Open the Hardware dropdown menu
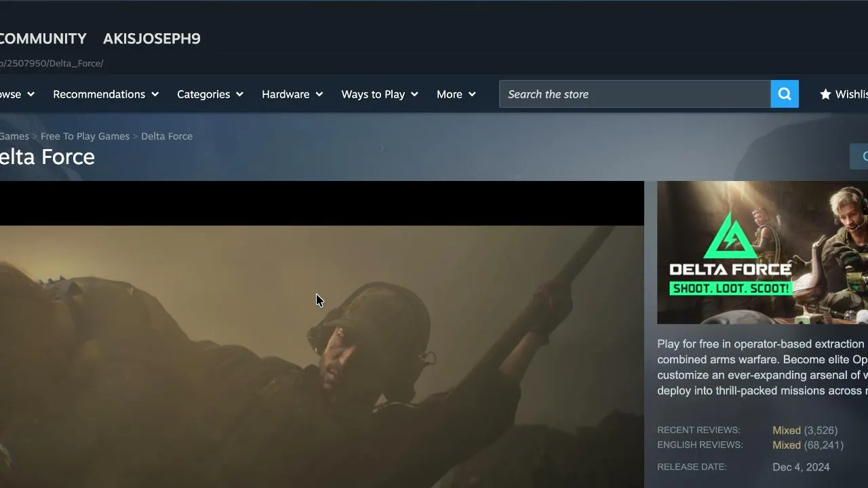Image resolution: width=868 pixels, height=488 pixels. pos(292,94)
